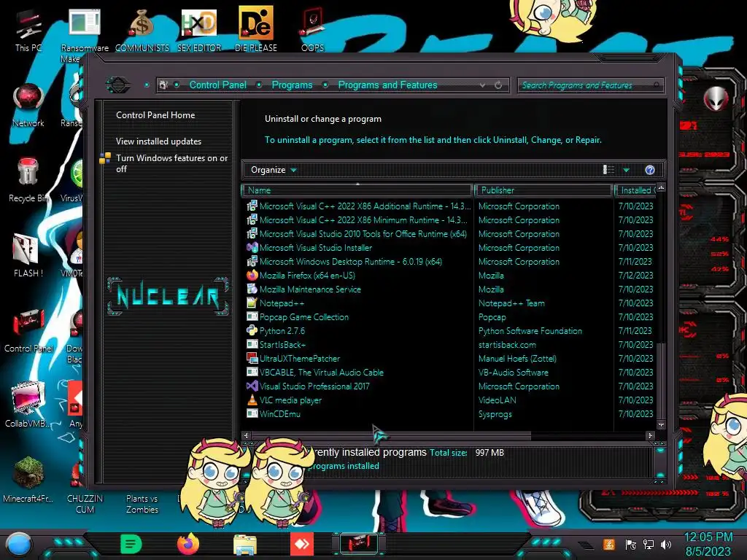Launch Firefox from the taskbar
Viewport: 747px width, 560px height.
pos(188,544)
